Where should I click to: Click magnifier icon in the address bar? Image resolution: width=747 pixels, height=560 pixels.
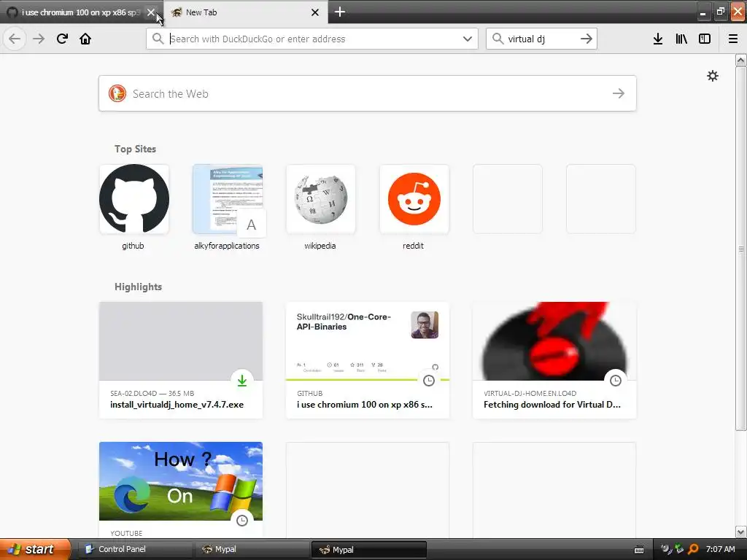pos(158,39)
